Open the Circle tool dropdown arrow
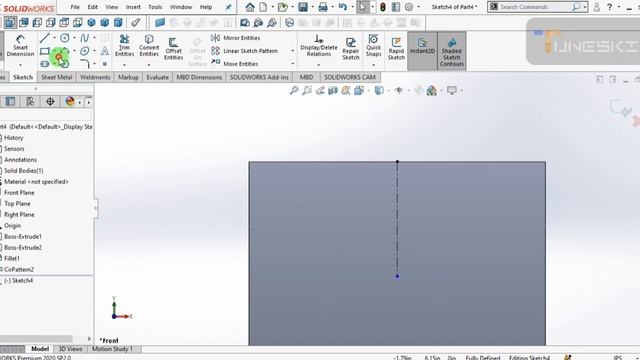The image size is (640, 360). click(x=74, y=38)
